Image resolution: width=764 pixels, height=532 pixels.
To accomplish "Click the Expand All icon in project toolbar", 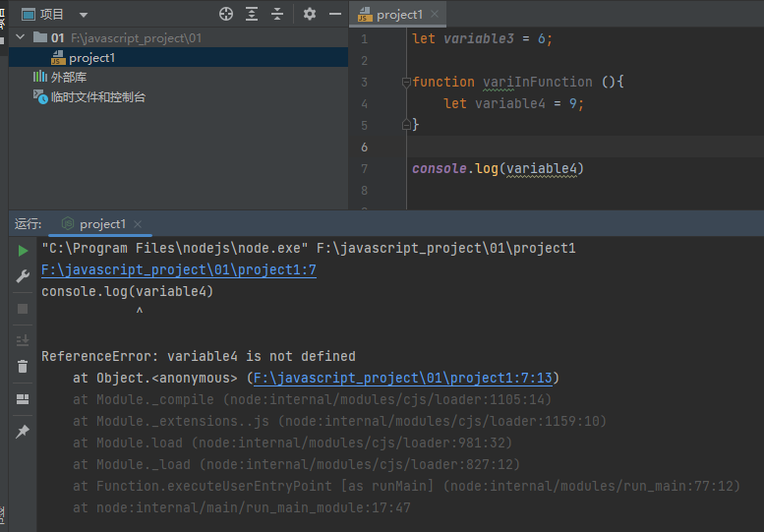I will pos(252,14).
